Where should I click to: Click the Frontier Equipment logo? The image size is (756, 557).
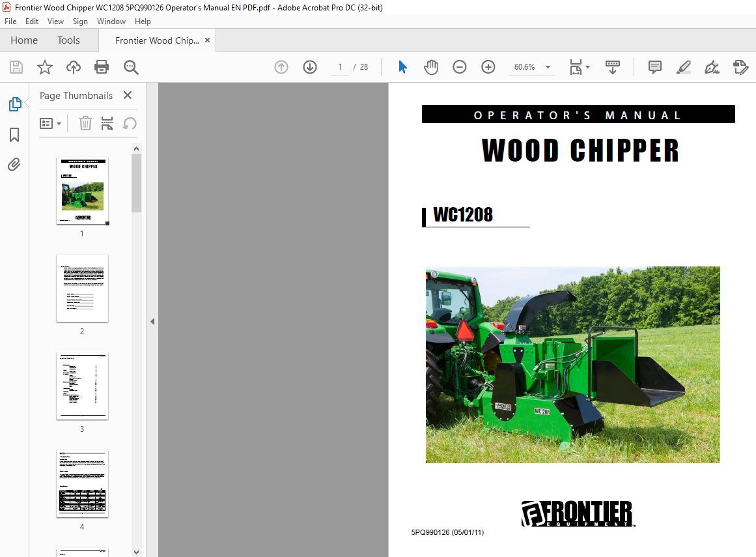(x=578, y=513)
